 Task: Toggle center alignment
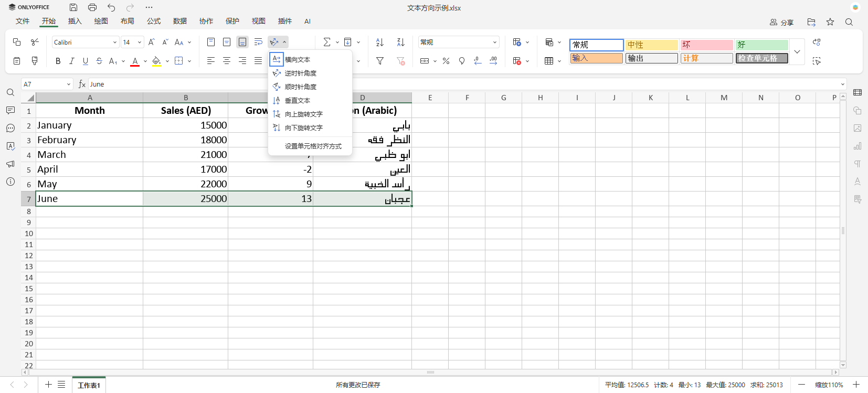click(x=227, y=61)
